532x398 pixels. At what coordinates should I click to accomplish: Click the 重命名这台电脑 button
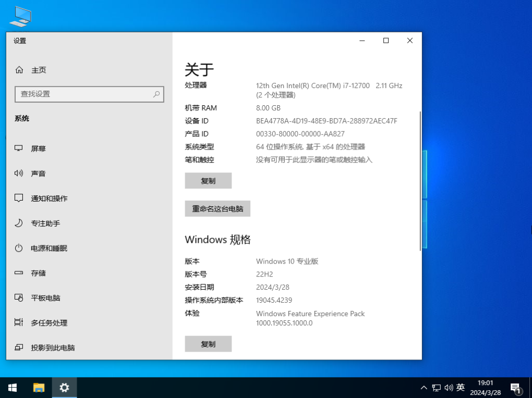point(217,208)
